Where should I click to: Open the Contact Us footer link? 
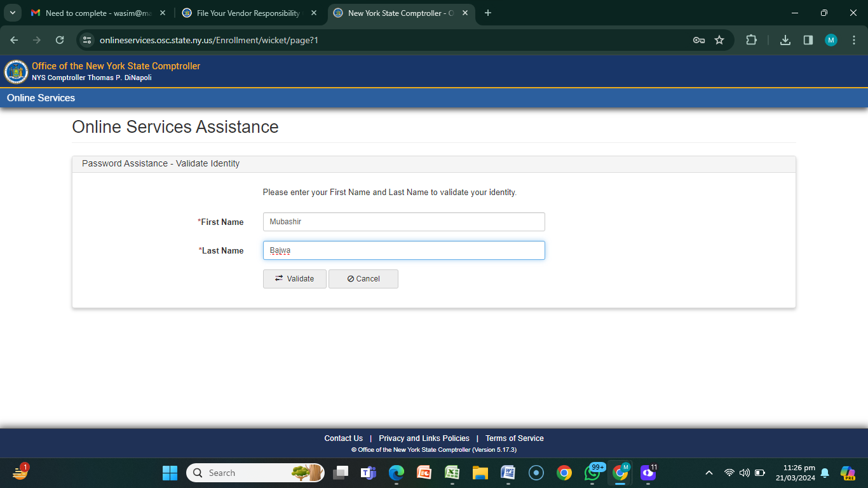343,438
